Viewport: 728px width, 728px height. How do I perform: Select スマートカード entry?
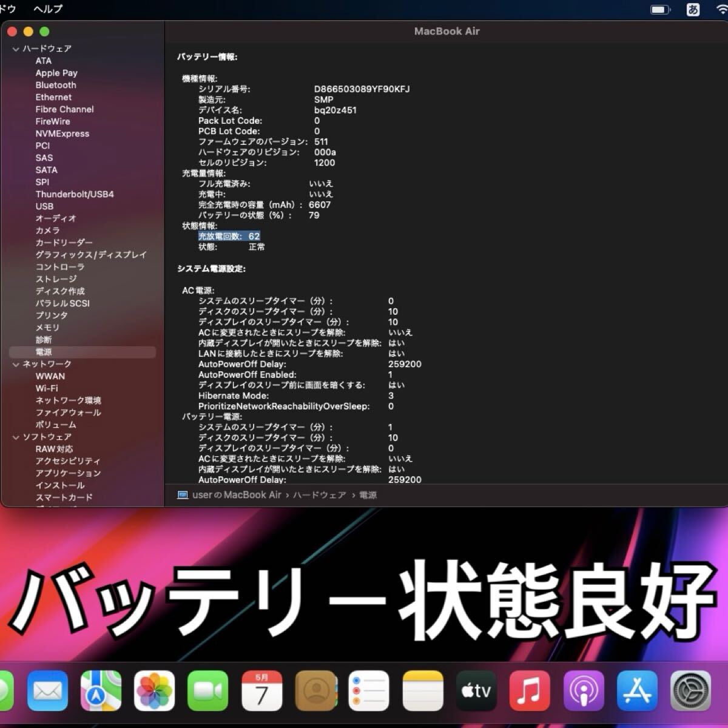point(64,497)
